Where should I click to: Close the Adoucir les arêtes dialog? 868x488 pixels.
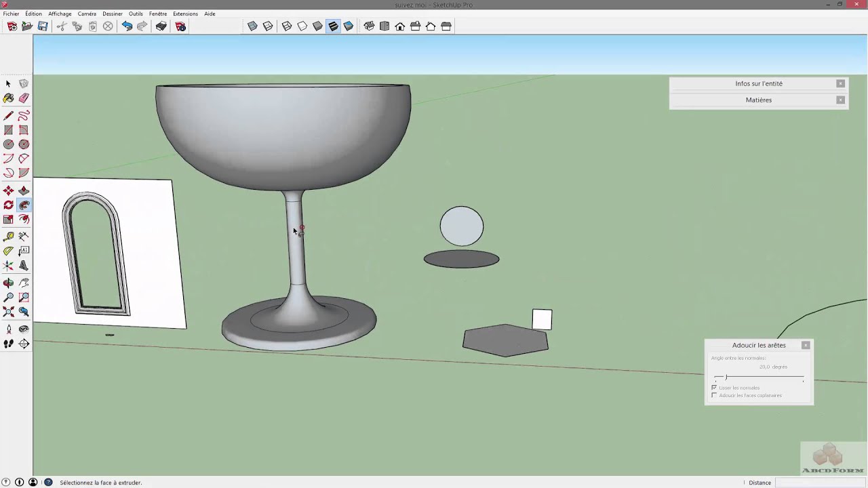click(806, 345)
